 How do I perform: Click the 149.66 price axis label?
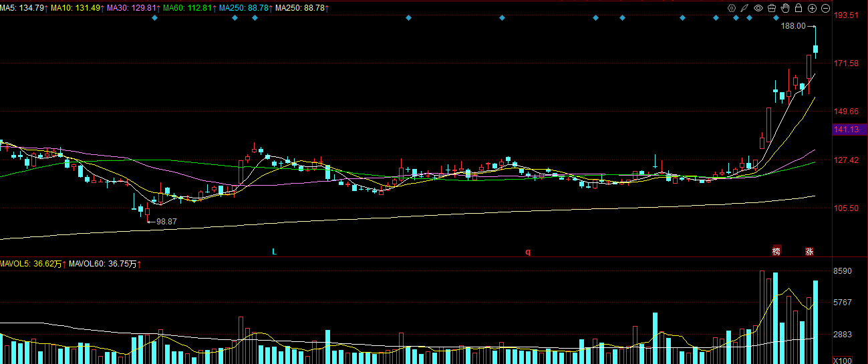846,112
